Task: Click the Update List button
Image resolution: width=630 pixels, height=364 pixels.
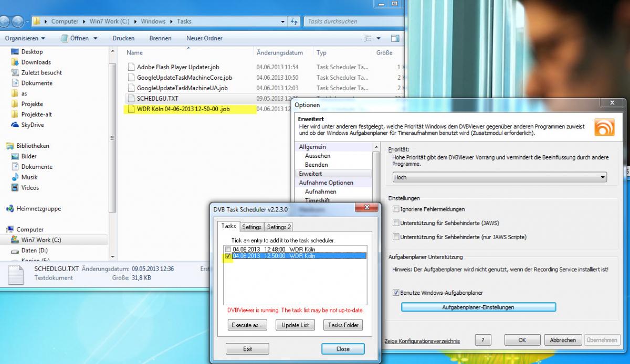Action: [295, 325]
